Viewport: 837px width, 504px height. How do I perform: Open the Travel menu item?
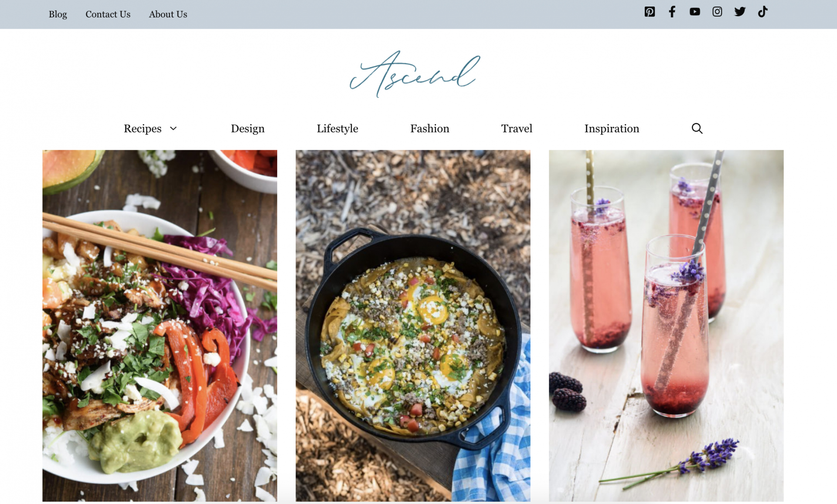click(x=517, y=129)
